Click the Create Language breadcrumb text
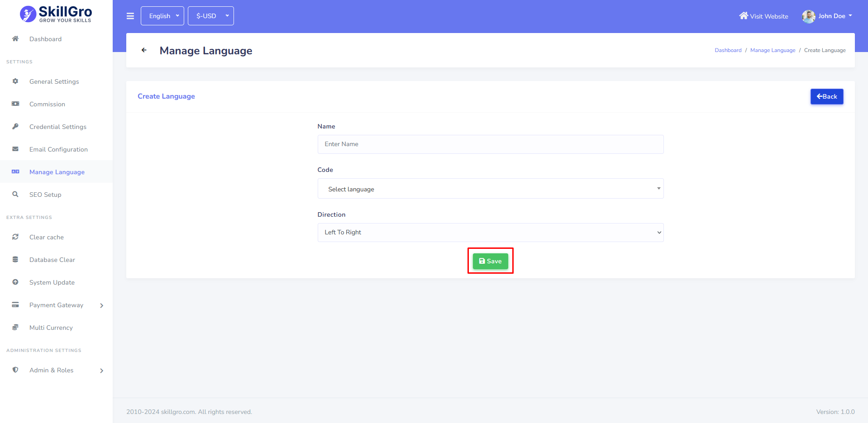This screenshot has height=423, width=868. (825, 50)
